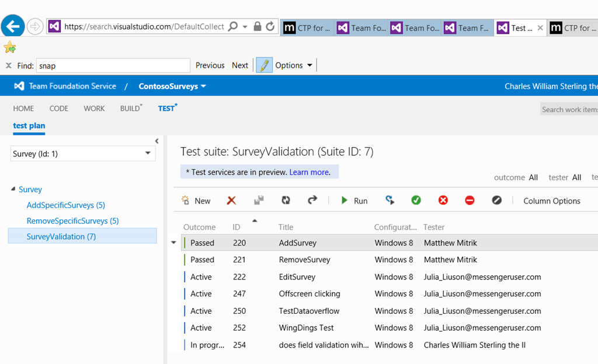598x364 pixels.
Task: Close the Find bar with X
Action: tap(8, 65)
